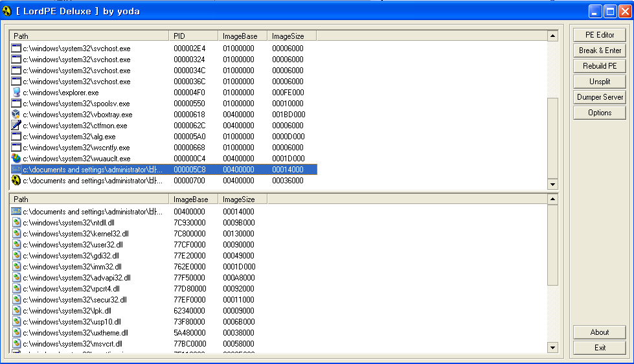Image resolution: width=634 pixels, height=364 pixels.
Task: Click kernel32.dll module icon
Action: click(16, 234)
